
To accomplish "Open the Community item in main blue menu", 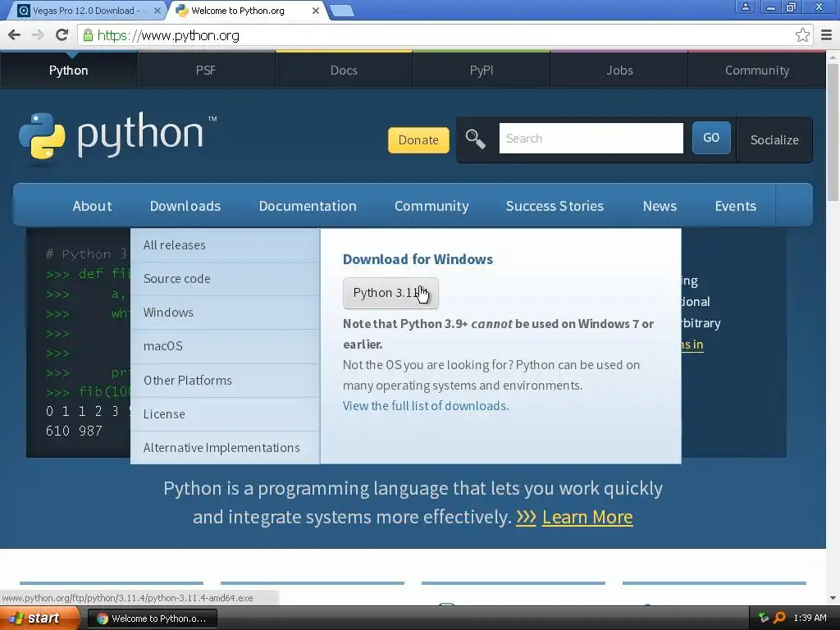I will tap(431, 206).
